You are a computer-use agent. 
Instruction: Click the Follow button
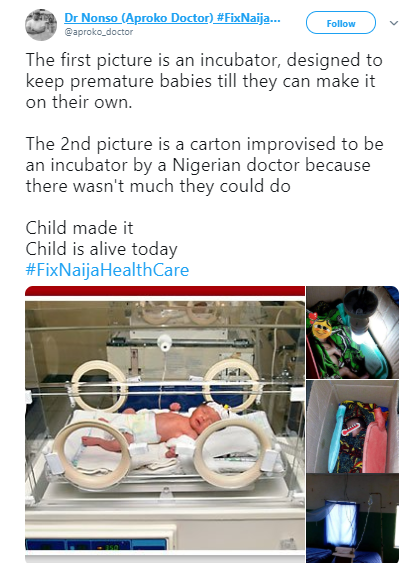pos(341,23)
